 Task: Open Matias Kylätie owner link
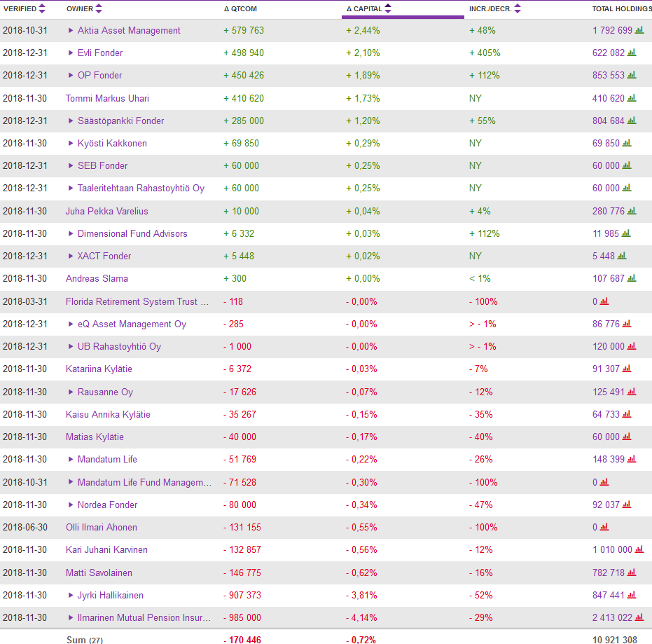[95, 437]
